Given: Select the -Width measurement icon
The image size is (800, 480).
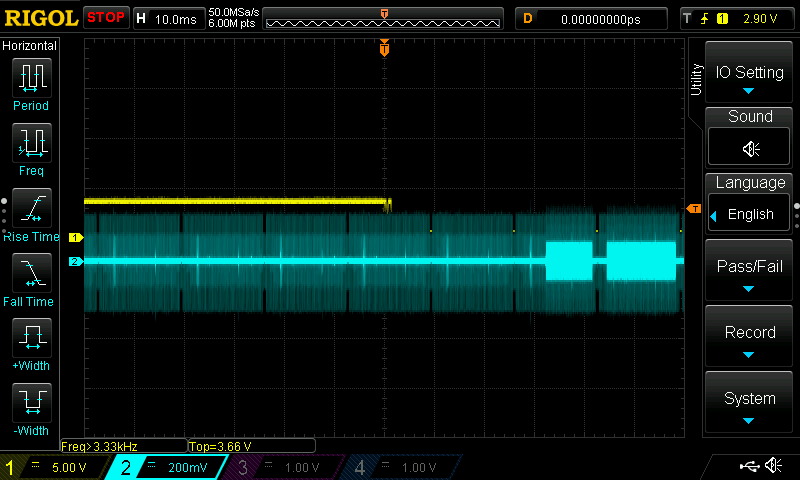Looking at the screenshot, I should (x=31, y=403).
